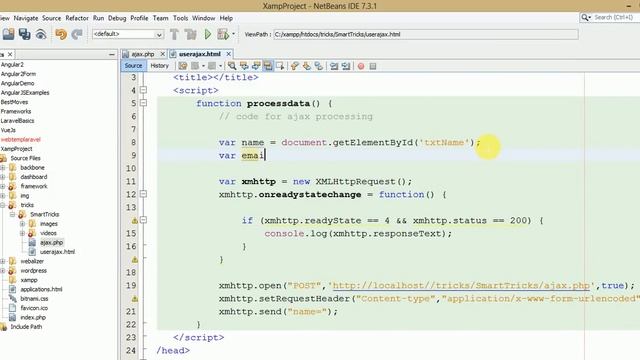
Task: Click the Shift Line Right icon
Action: pos(346,66)
